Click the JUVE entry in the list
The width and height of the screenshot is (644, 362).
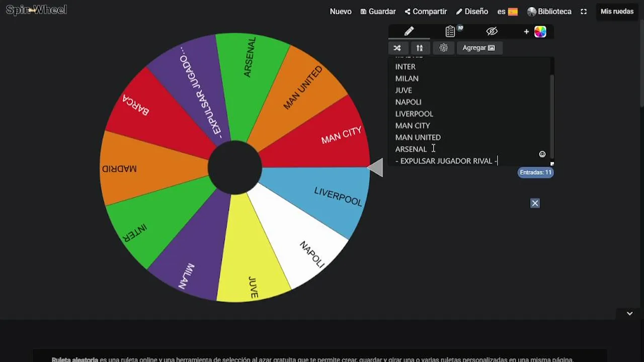[404, 90]
